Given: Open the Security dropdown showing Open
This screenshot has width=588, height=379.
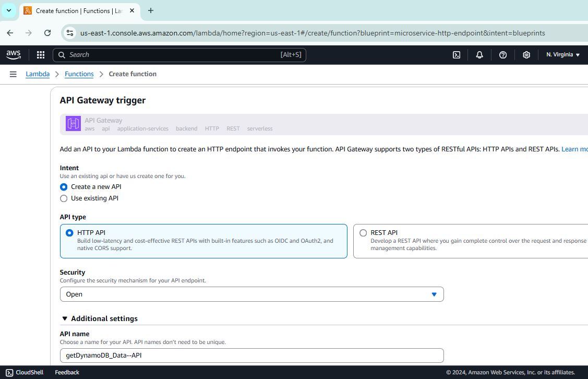Looking at the screenshot, I should pyautogui.click(x=251, y=294).
